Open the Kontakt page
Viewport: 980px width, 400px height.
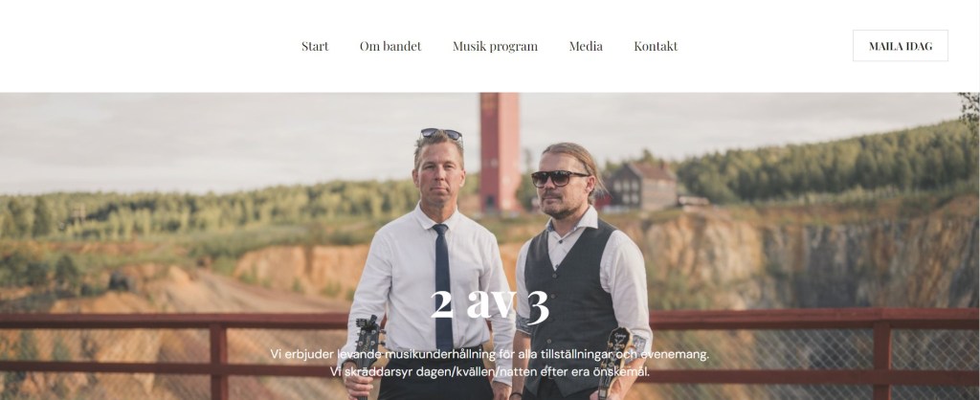655,46
